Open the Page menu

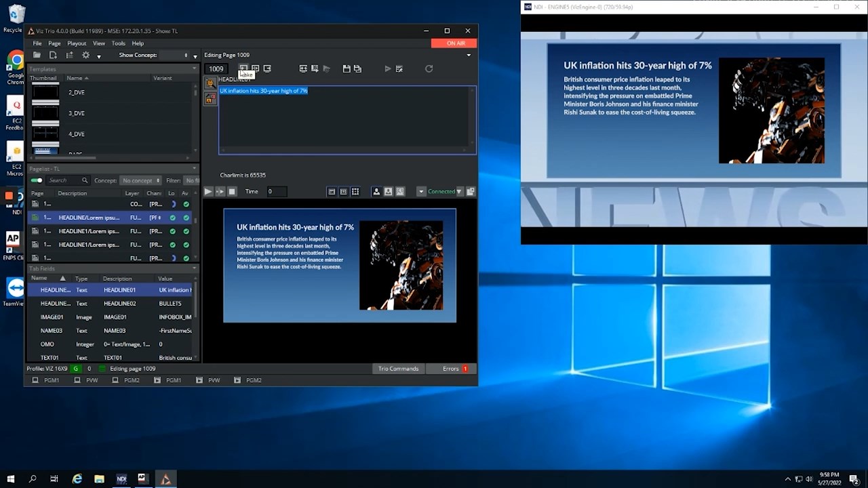pyautogui.click(x=54, y=43)
